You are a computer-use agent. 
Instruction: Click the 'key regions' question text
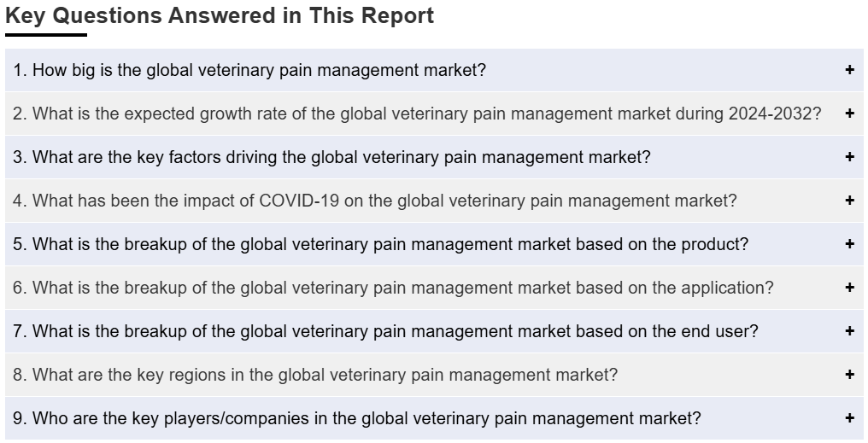[315, 375]
